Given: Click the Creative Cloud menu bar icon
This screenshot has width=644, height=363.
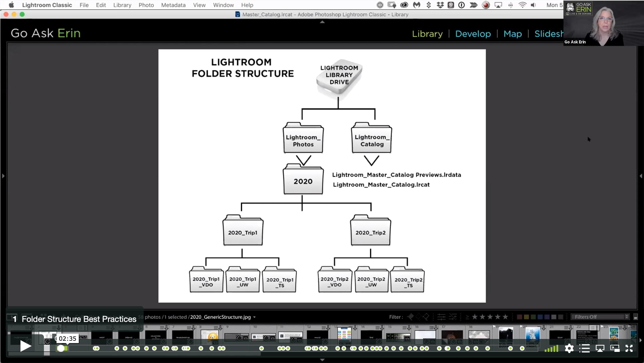Looking at the screenshot, I should pyautogui.click(x=404, y=5).
